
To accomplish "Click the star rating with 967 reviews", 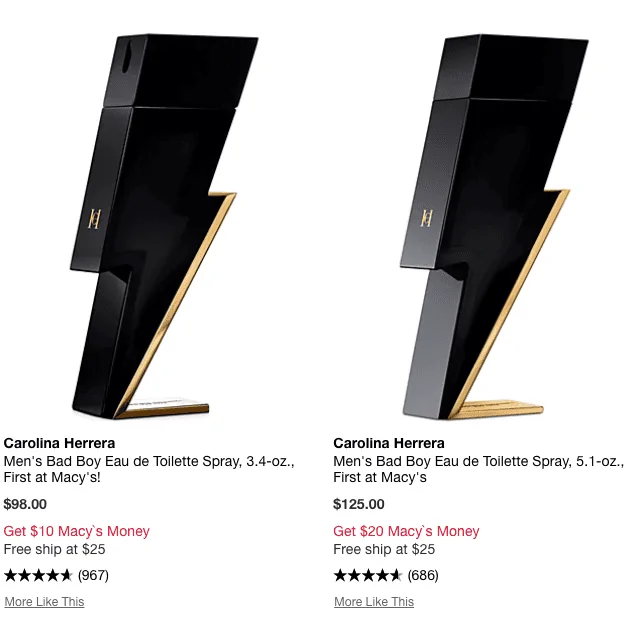I will [38, 576].
